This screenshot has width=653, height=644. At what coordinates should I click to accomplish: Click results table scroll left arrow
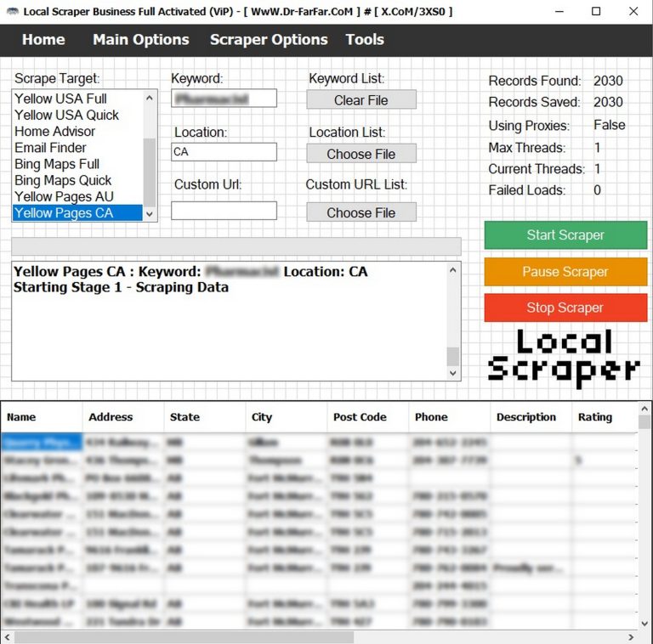point(7,637)
